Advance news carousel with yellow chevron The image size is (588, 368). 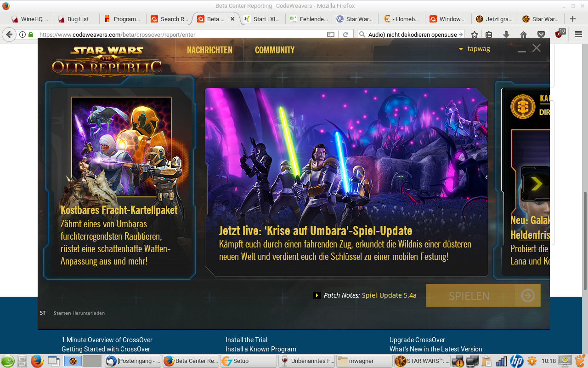click(x=536, y=184)
